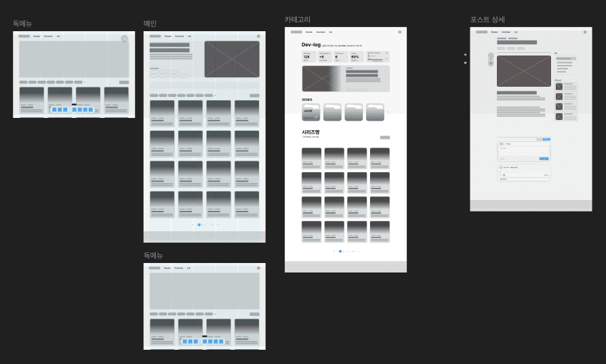The height and width of the screenshot is (364, 606).
Task: Click the large image placeholder in 메인 frame
Action: tap(232, 59)
